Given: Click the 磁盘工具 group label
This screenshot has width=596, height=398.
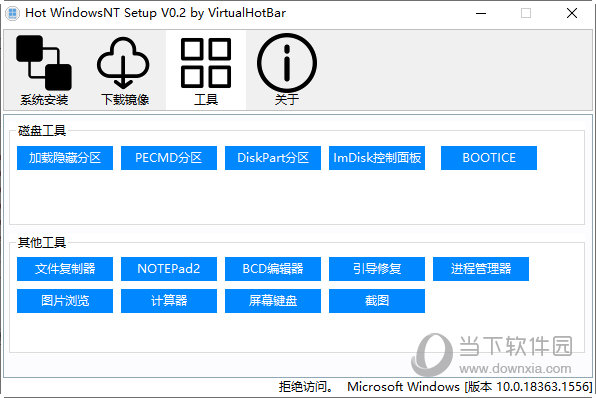Looking at the screenshot, I should [x=42, y=130].
